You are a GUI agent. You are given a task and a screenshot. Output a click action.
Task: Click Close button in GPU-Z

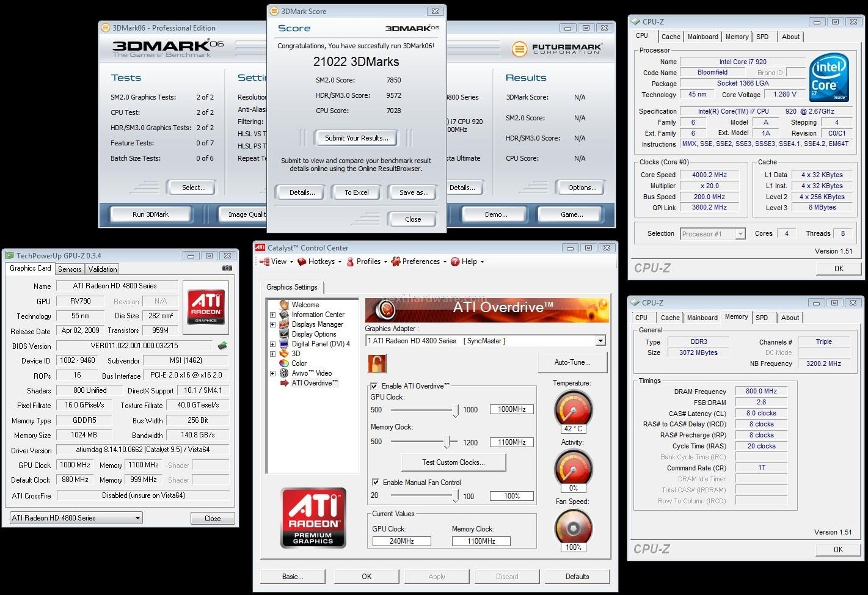click(213, 518)
